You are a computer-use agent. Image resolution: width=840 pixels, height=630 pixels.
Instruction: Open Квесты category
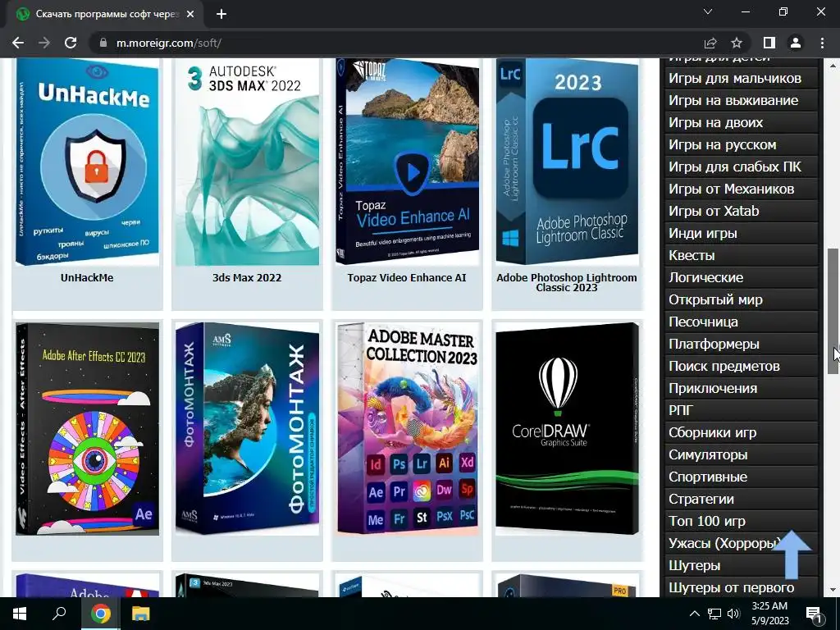tap(741, 256)
